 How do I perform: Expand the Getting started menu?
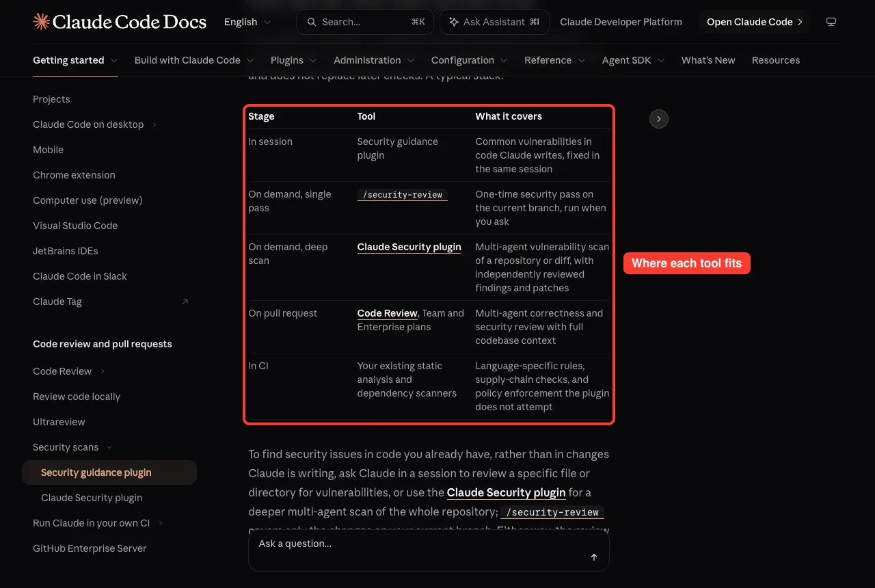pyautogui.click(x=75, y=60)
